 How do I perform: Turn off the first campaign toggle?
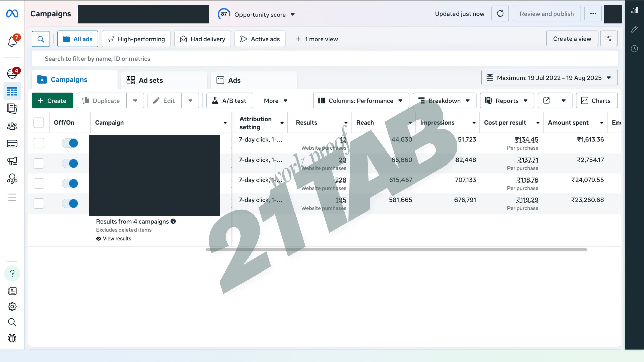pos(70,143)
